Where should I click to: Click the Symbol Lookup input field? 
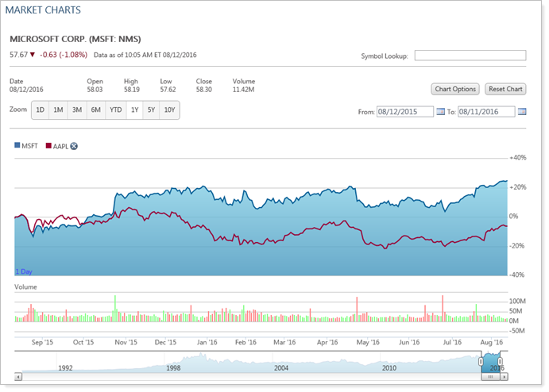470,56
